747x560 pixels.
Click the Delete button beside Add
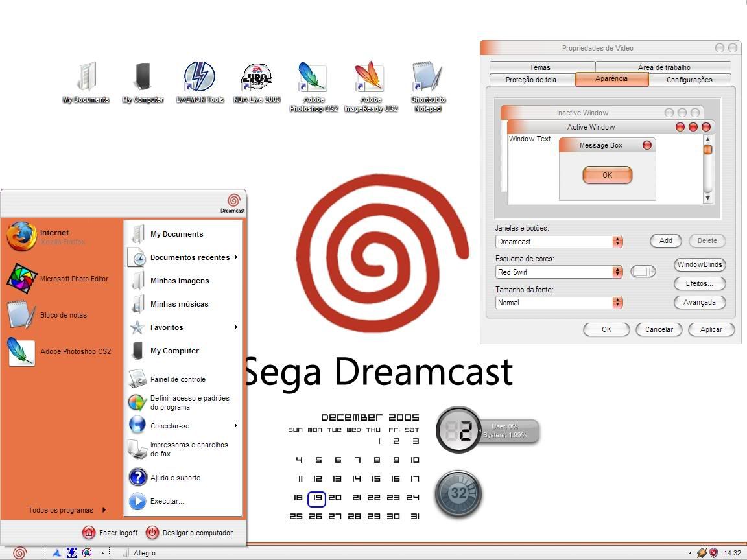pos(707,240)
